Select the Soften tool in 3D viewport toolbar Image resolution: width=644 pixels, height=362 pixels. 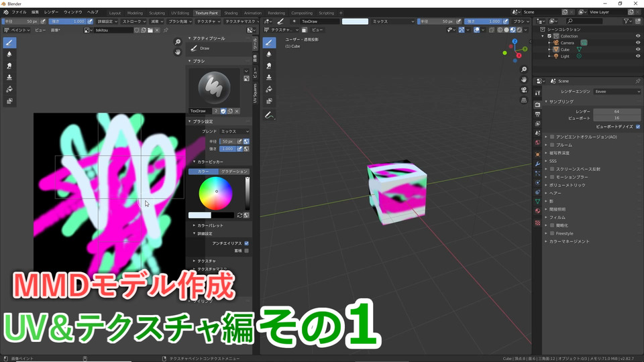[269, 54]
